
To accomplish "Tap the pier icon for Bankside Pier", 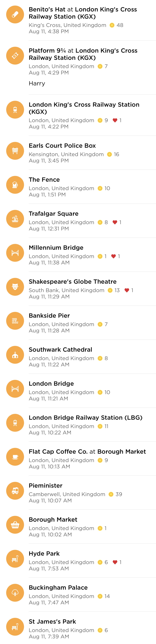I will click(15, 321).
